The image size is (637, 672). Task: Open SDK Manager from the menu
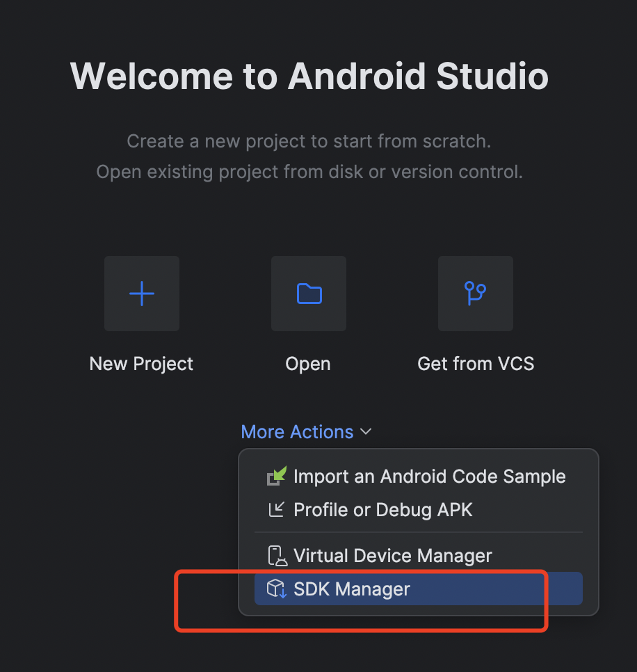(419, 589)
